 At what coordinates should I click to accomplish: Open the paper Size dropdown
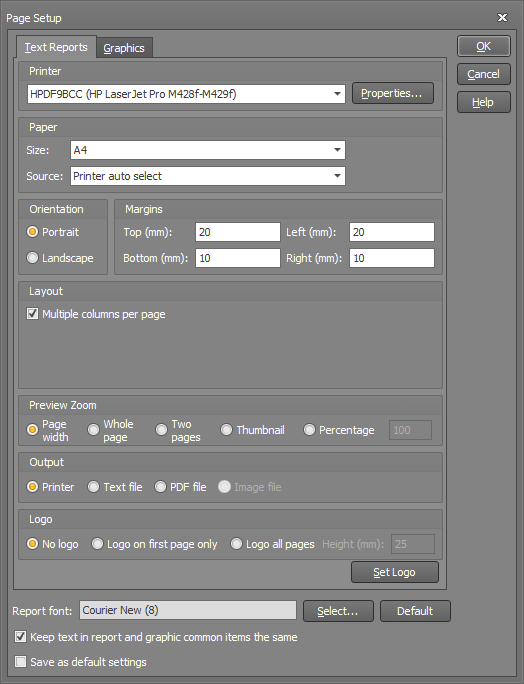click(337, 150)
